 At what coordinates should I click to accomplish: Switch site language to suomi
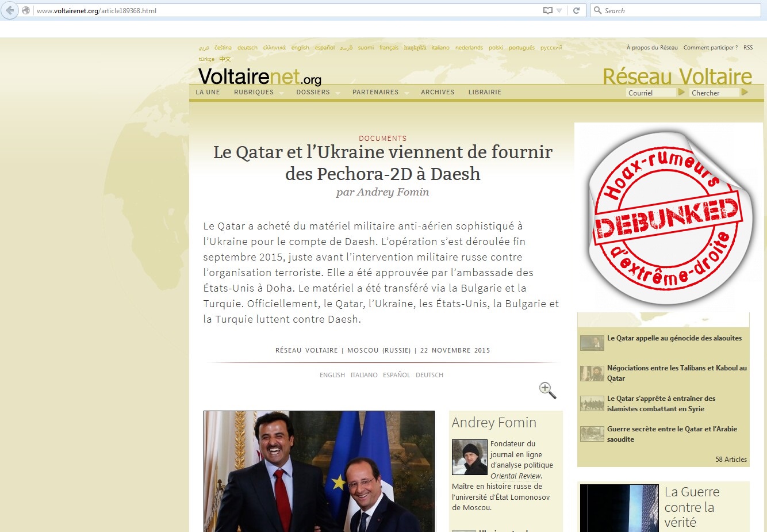366,48
